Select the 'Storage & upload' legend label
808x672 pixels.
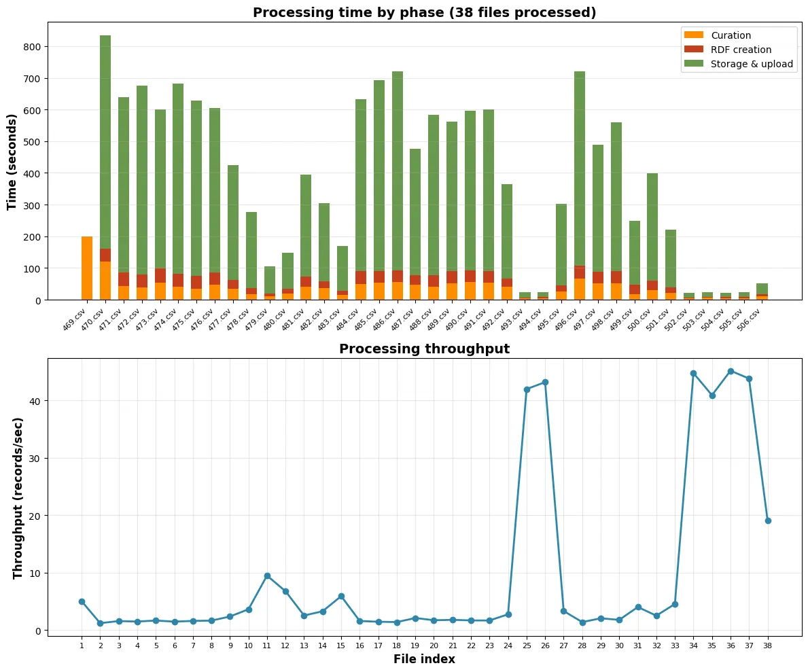point(752,65)
